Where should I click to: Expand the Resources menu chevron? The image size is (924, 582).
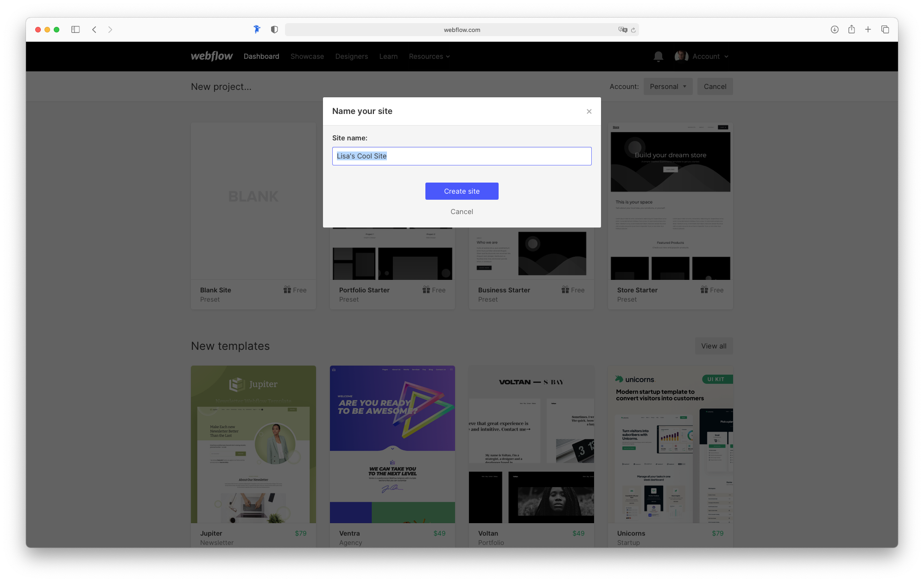pyautogui.click(x=447, y=57)
